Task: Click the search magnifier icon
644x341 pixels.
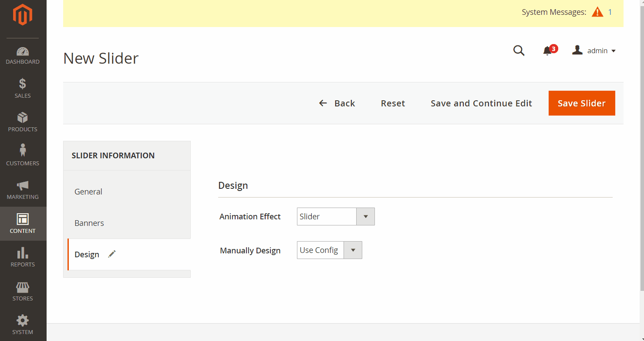Action: tap(519, 51)
